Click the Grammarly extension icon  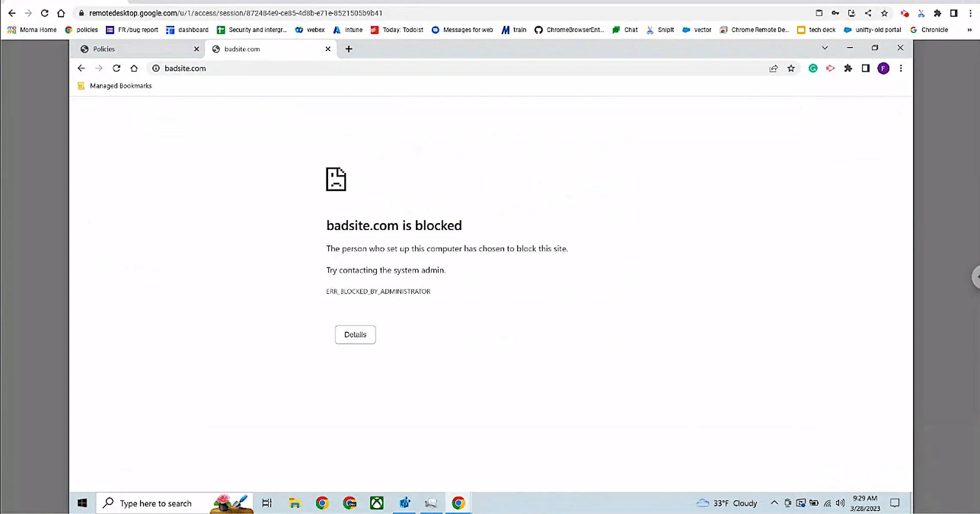coord(813,69)
